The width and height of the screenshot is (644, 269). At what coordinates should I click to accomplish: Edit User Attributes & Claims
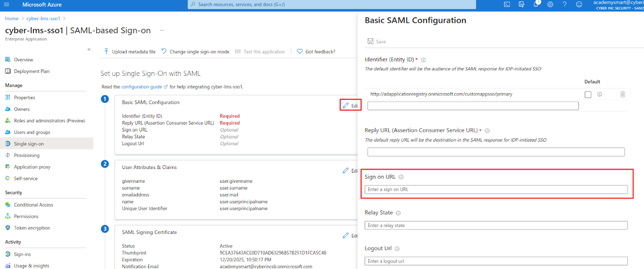(350, 171)
